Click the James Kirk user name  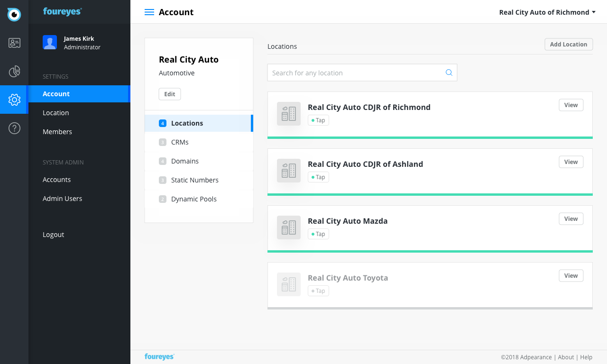(x=79, y=38)
